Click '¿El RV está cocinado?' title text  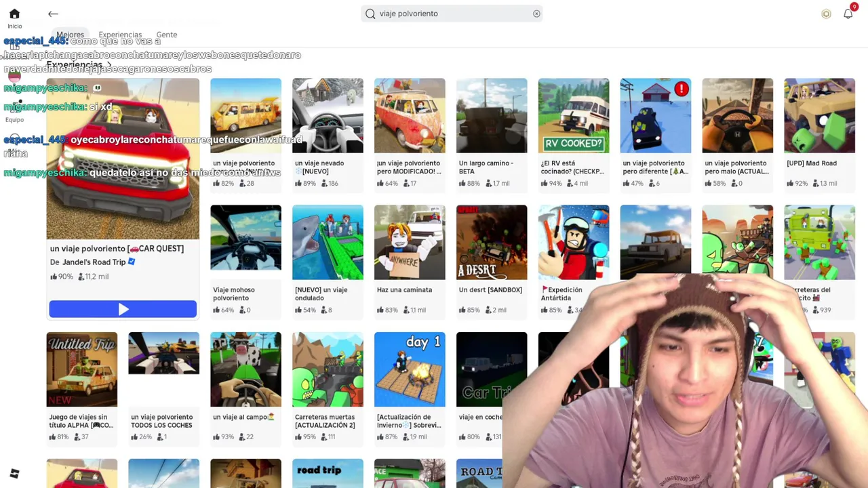(572, 167)
